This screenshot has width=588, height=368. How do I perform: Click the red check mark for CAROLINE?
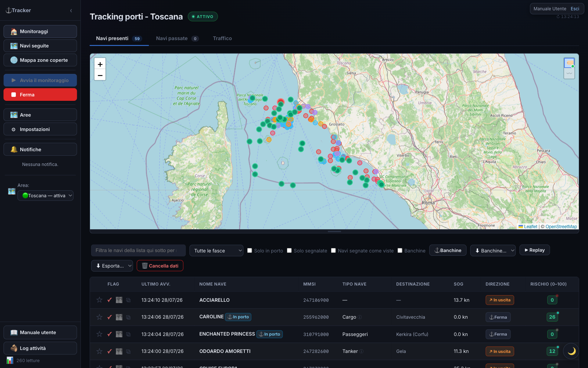(110, 317)
